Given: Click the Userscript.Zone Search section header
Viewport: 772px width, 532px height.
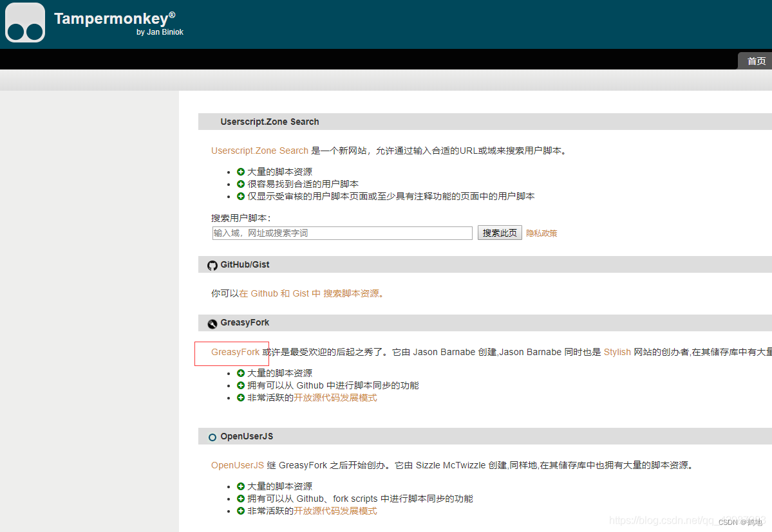Looking at the screenshot, I should [x=270, y=122].
